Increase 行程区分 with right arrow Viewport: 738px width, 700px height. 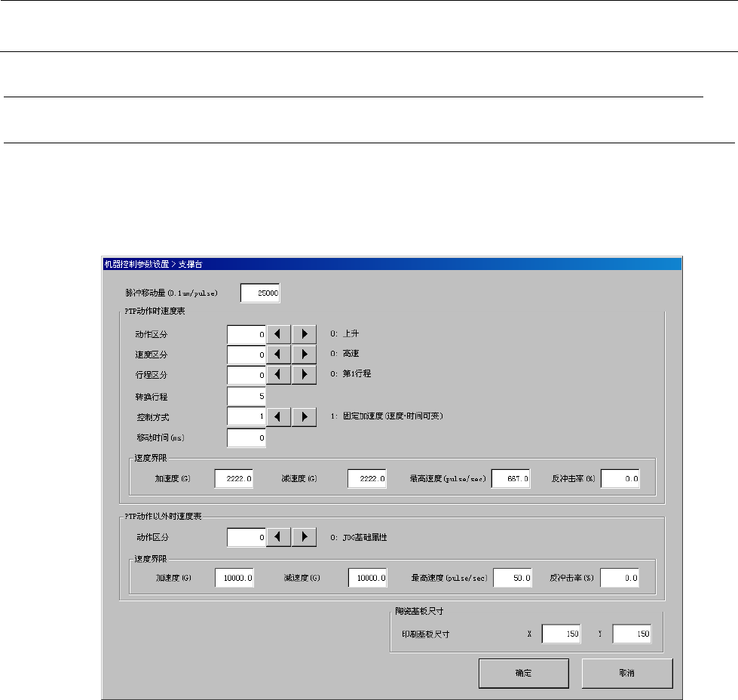[x=304, y=375]
